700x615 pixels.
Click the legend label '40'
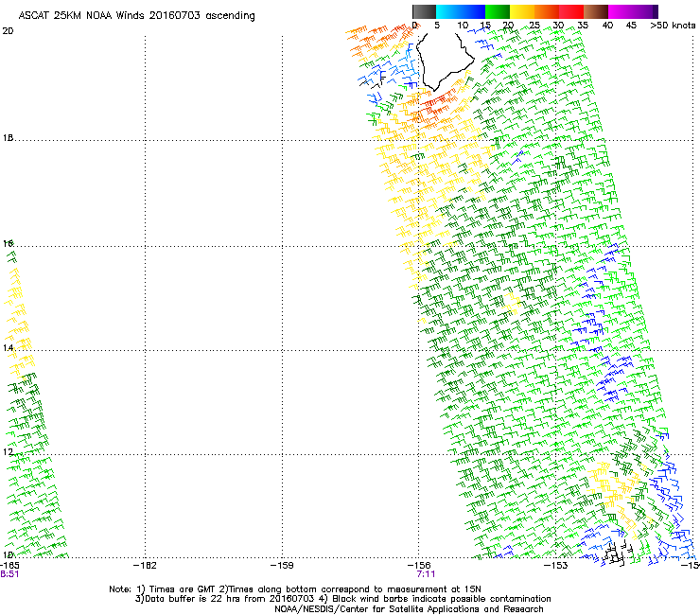click(607, 25)
